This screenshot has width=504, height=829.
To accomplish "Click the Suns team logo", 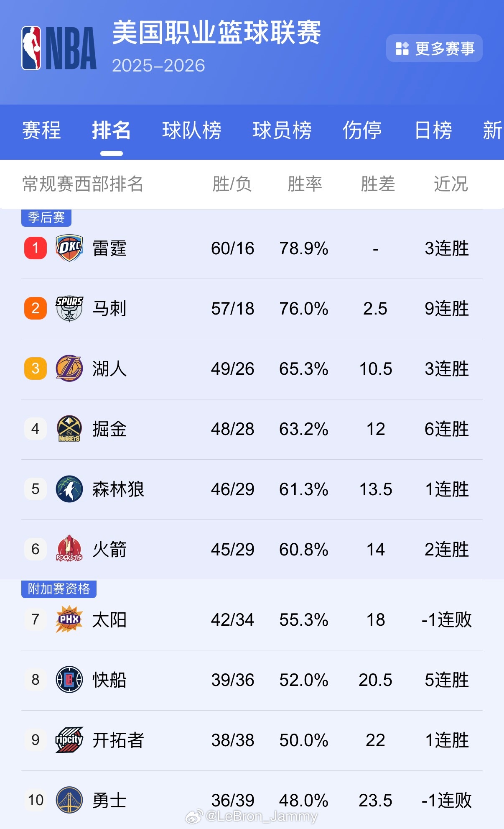I will [x=68, y=621].
